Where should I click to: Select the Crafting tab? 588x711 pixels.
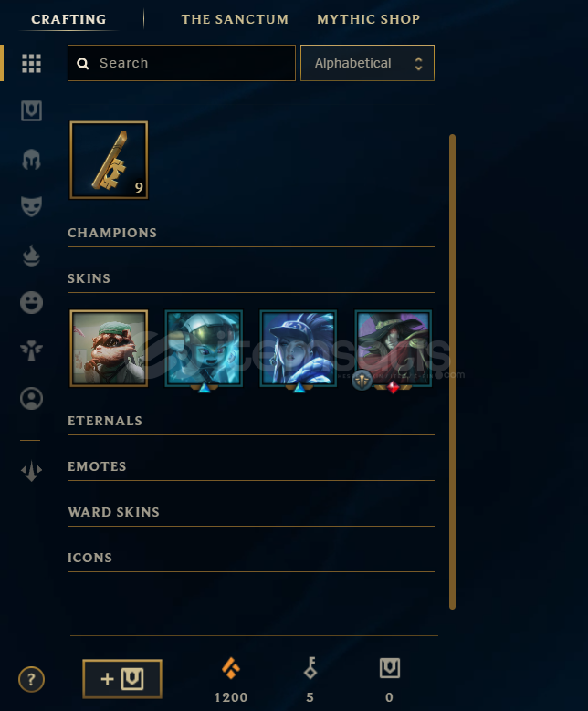[68, 19]
